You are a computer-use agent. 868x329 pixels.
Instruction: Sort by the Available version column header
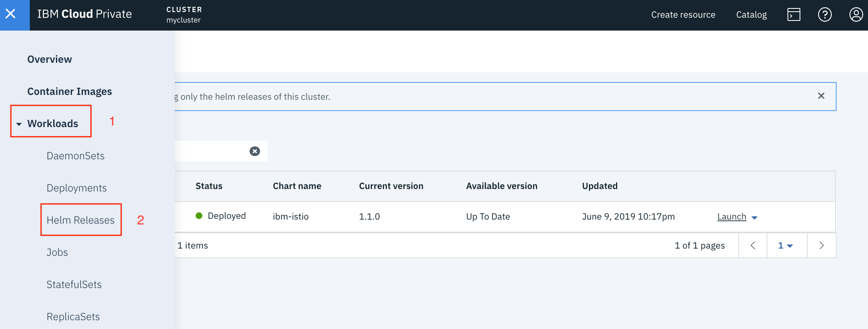[x=502, y=186]
